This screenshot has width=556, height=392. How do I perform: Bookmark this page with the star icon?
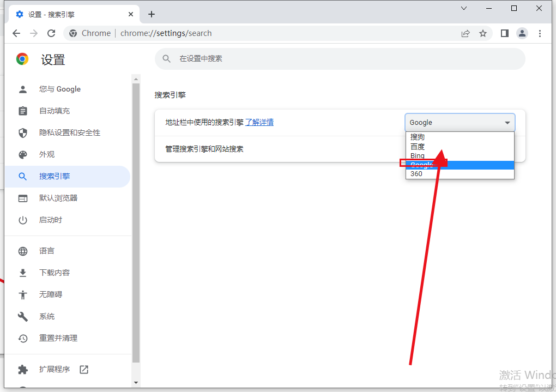pyautogui.click(x=483, y=33)
